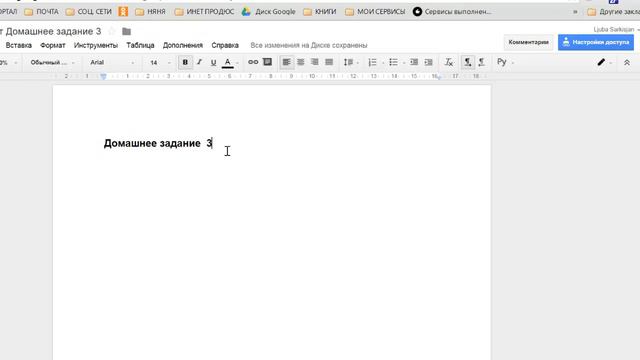Open the КНИГИ bookmarks folder

click(x=320, y=12)
